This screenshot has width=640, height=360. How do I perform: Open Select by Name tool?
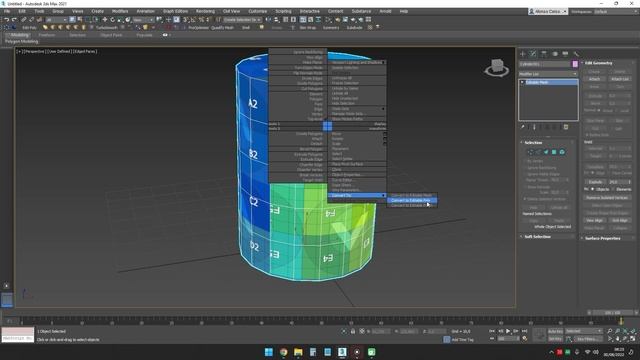point(80,20)
